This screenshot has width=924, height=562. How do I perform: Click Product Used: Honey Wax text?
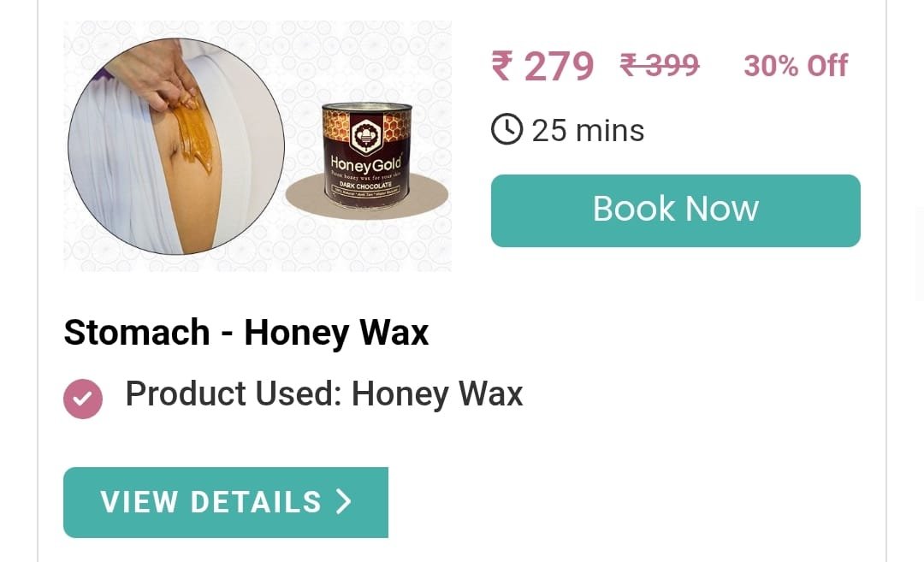[324, 393]
